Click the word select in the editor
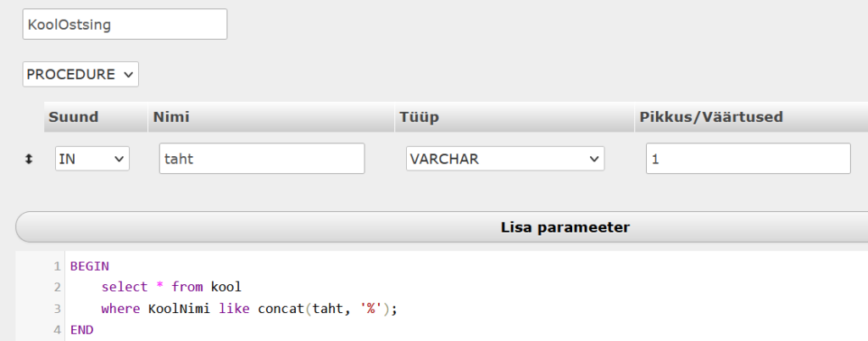This screenshot has width=868, height=341. [x=125, y=288]
